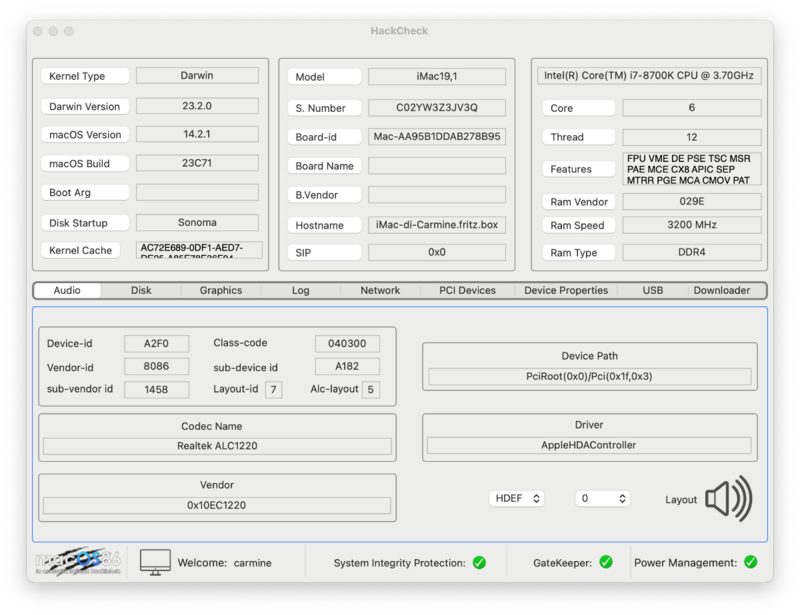Click the GateKeeper green checkmark

[605, 563]
